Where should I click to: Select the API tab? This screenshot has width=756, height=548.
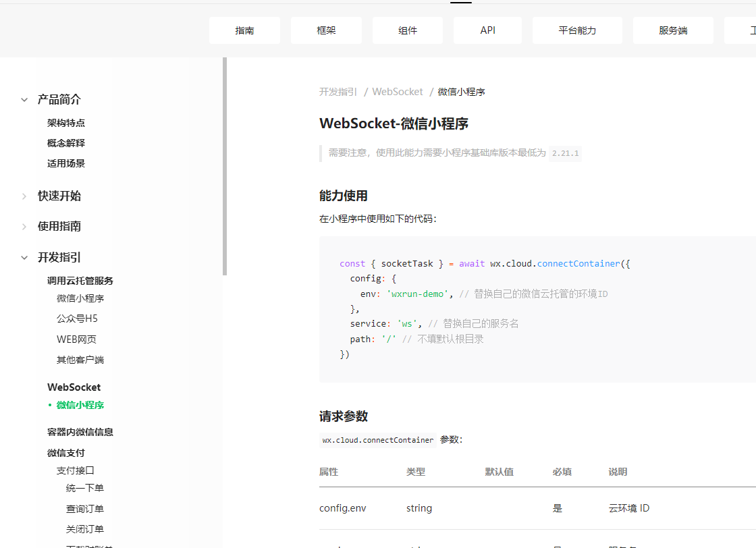click(487, 30)
